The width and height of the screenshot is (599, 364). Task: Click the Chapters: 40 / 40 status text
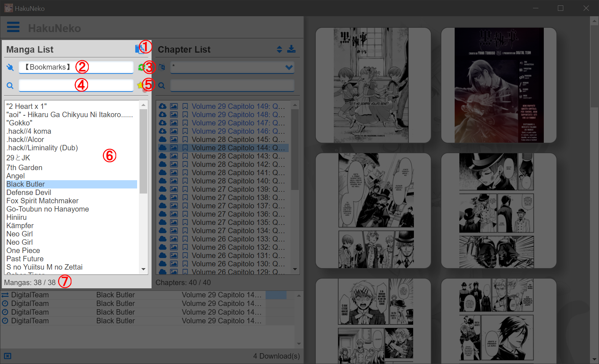point(183,283)
